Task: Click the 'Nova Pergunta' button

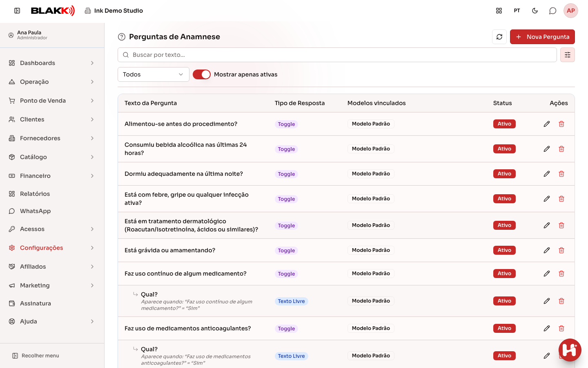Action: (542, 37)
